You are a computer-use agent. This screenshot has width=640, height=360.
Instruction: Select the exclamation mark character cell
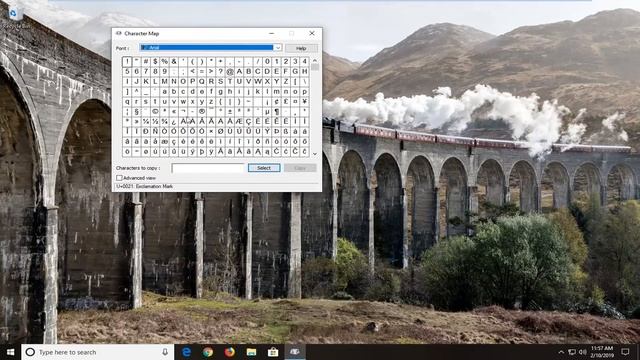click(x=127, y=62)
